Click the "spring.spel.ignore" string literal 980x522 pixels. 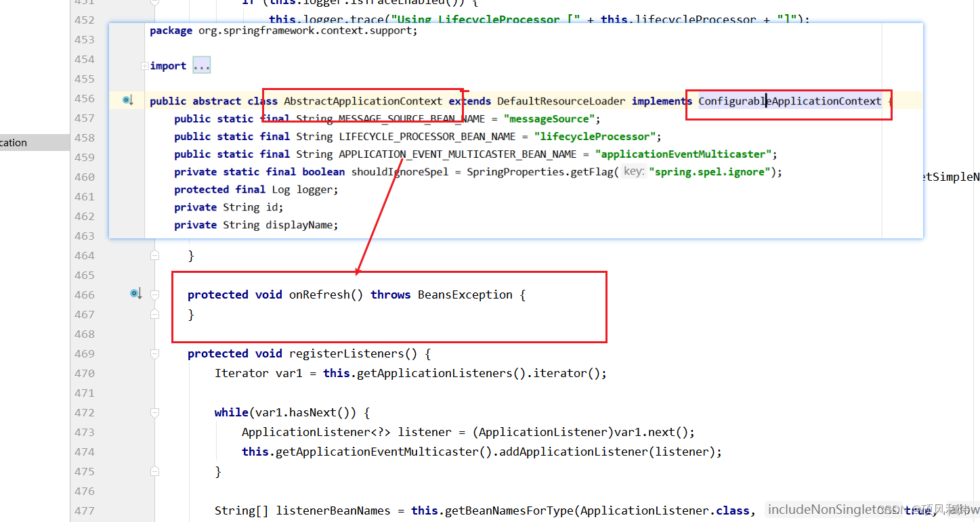click(710, 172)
